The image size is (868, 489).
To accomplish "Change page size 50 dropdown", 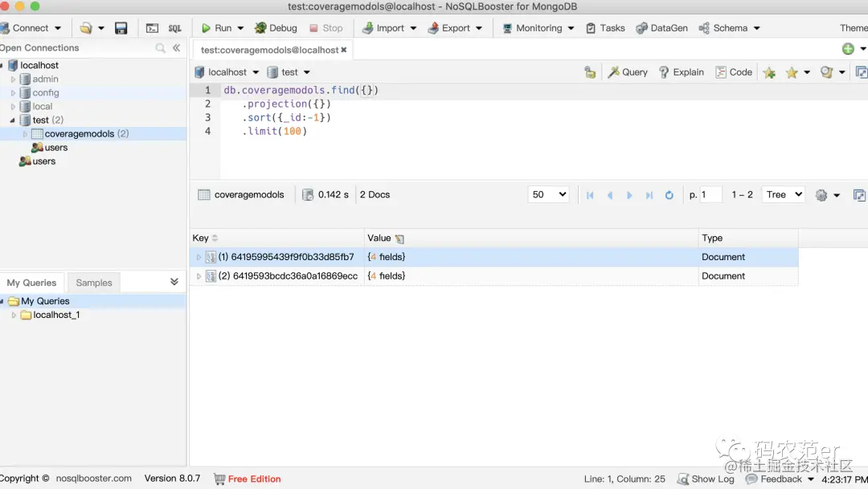I will [549, 194].
